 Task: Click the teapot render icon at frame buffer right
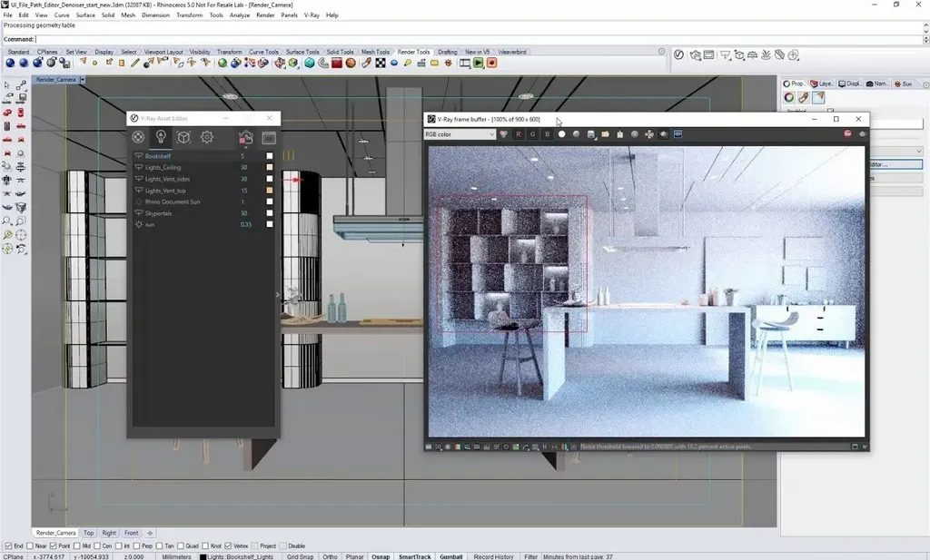point(862,134)
